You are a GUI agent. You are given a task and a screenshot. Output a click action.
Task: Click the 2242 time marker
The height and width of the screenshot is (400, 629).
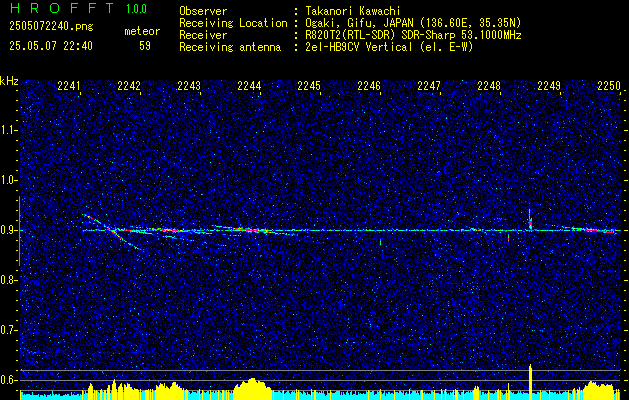[x=129, y=85]
